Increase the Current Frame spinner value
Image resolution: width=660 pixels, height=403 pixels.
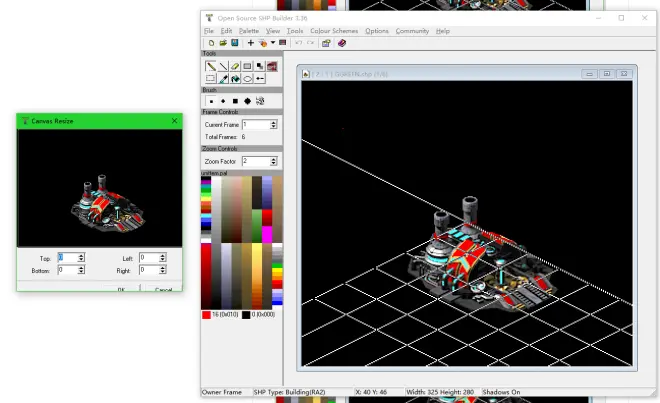click(x=274, y=123)
